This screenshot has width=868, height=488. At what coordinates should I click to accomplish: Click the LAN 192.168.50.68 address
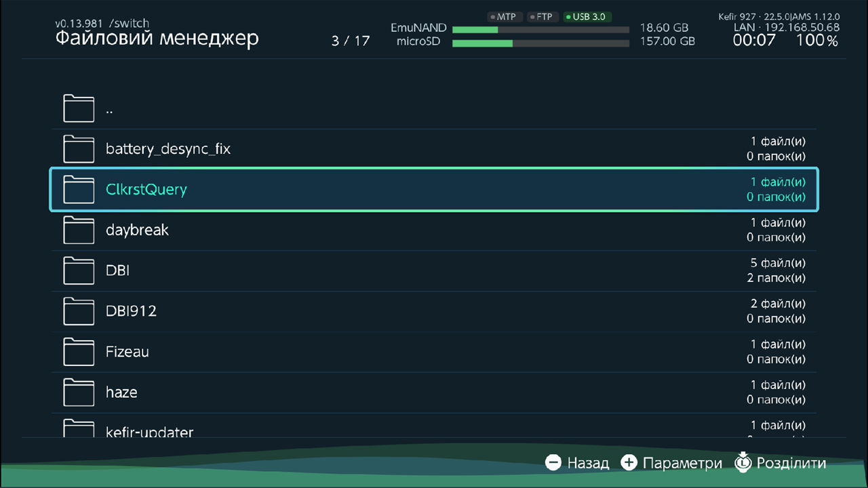coord(787,28)
